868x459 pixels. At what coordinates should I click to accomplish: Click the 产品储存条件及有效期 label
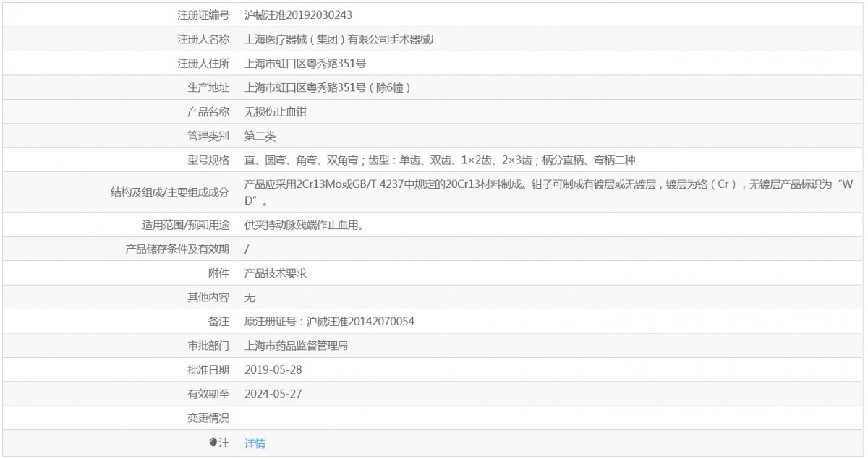coord(176,249)
